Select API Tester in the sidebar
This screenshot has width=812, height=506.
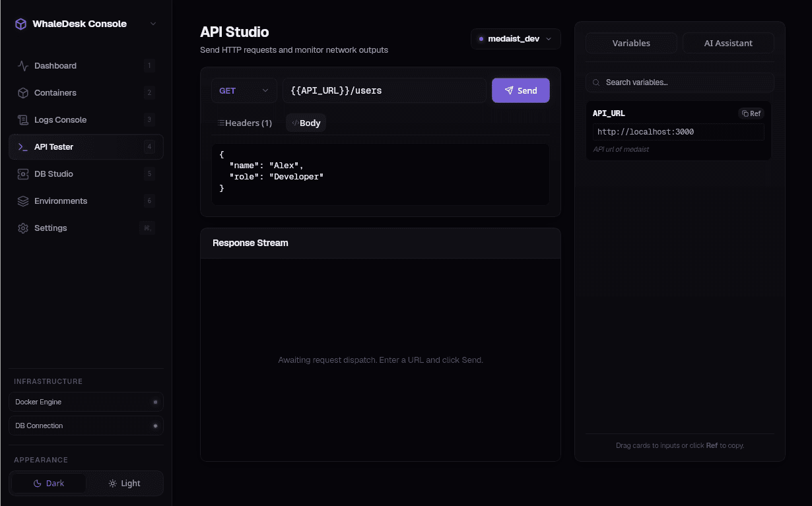(86, 147)
